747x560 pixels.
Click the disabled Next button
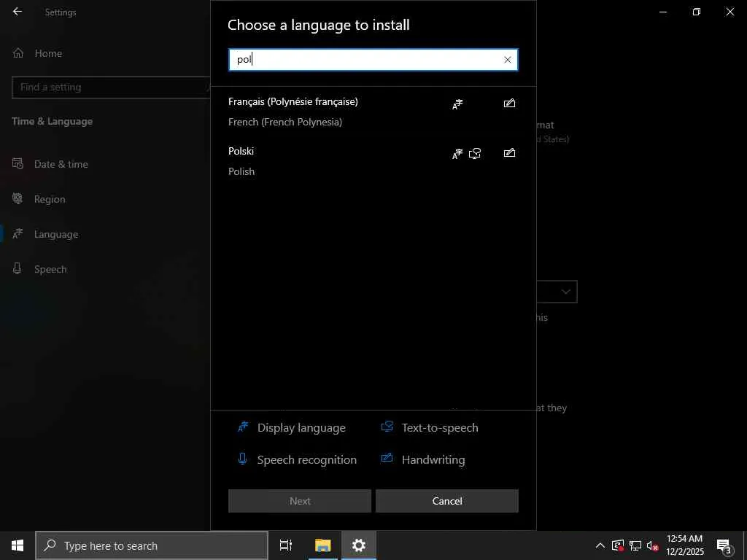(x=300, y=501)
